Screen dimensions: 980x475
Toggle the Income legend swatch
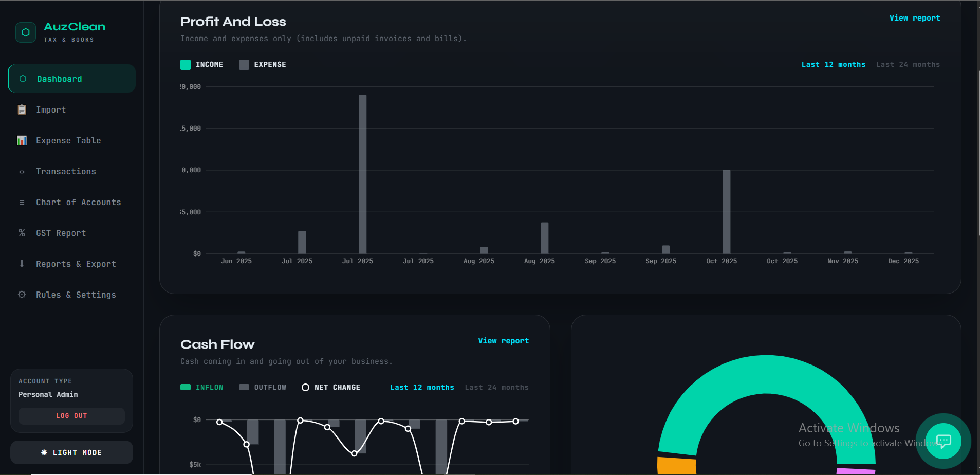186,65
